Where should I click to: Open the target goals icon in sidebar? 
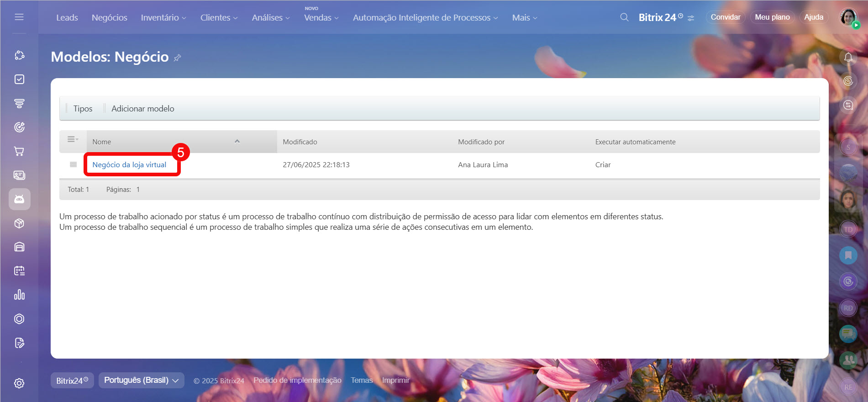pos(19,127)
